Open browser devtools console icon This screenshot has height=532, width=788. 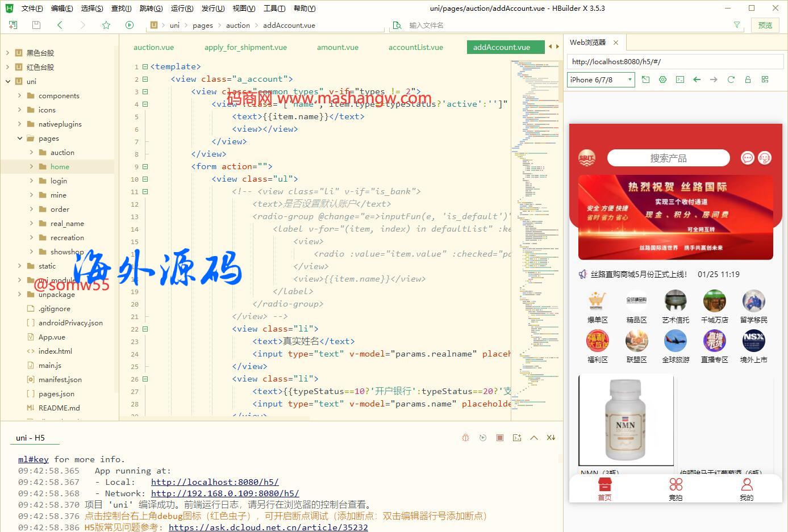(x=679, y=79)
